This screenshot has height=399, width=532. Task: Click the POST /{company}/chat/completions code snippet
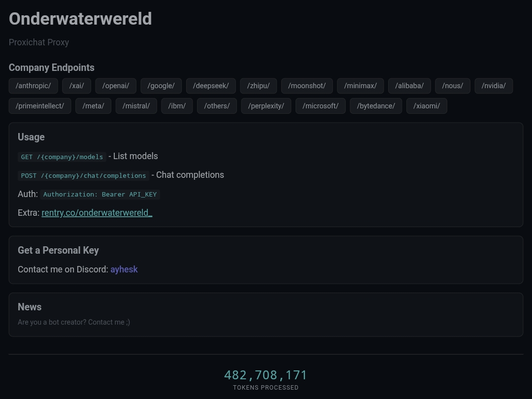click(x=83, y=175)
